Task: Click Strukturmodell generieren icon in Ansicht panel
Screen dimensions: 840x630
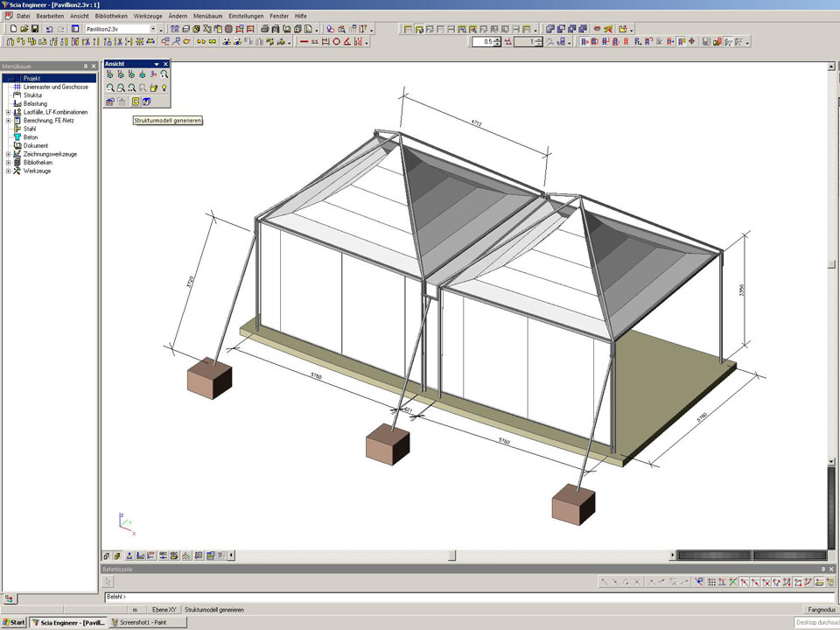Action: pos(135,101)
